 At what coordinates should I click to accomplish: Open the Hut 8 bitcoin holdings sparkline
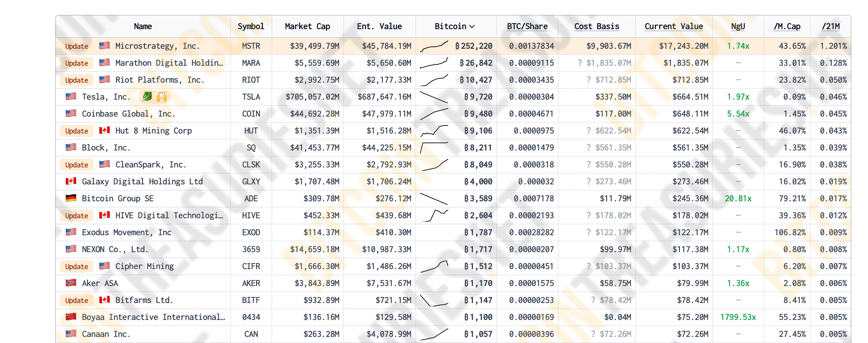click(434, 131)
